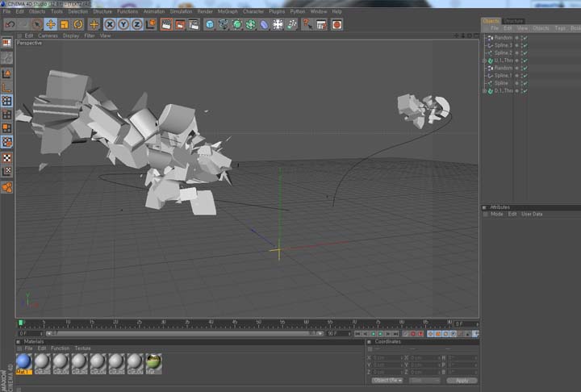Click the X position field in Coordinates
Screen dimensions: 581x392
(387, 358)
